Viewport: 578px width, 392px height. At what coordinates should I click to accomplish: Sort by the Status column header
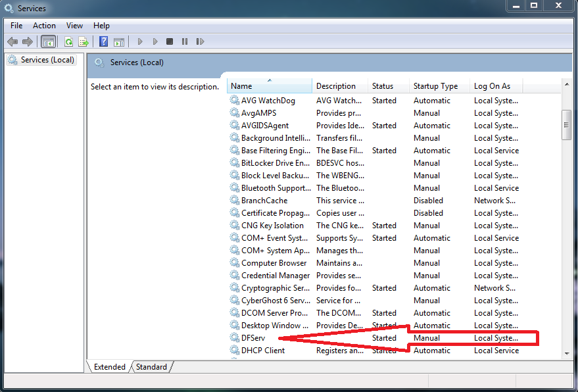389,86
